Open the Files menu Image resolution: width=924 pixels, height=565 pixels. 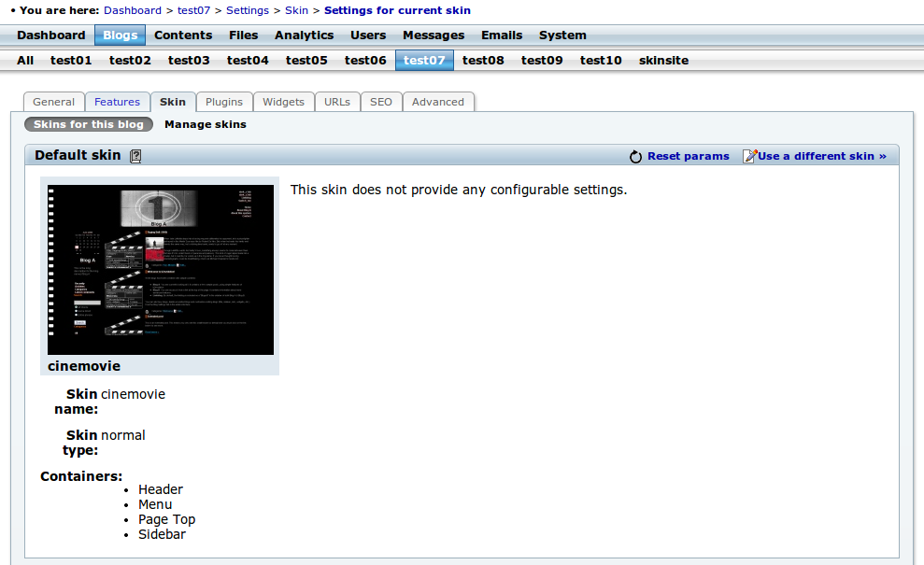click(x=243, y=35)
